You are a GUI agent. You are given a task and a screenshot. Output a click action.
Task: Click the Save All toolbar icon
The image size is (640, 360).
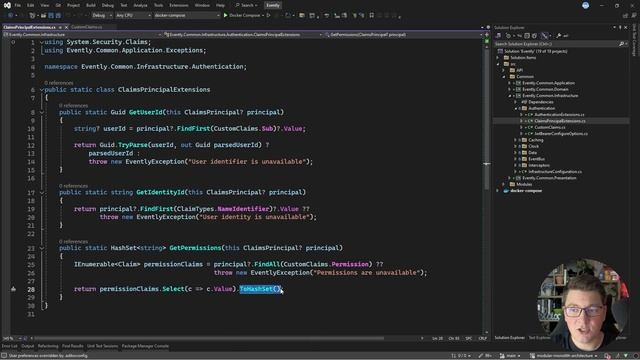pos(58,16)
